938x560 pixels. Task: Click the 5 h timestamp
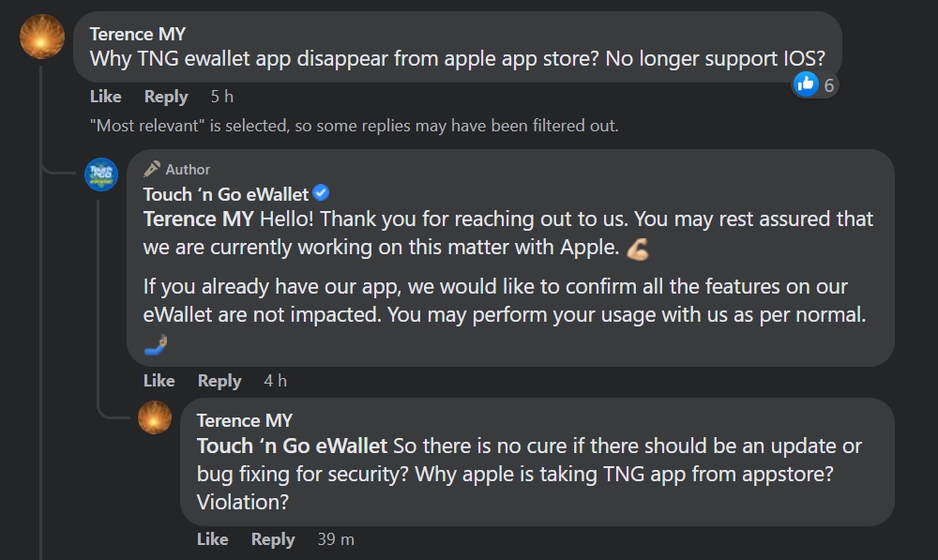click(222, 97)
